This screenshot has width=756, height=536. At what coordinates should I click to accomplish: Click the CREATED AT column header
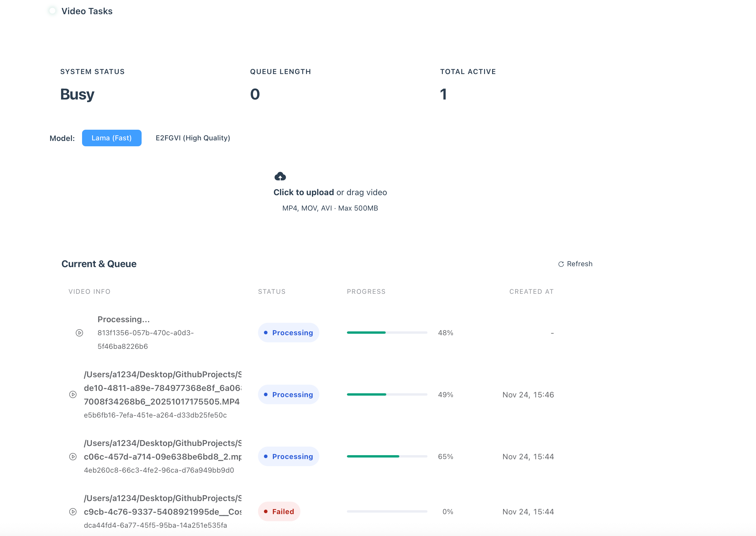[531, 291]
